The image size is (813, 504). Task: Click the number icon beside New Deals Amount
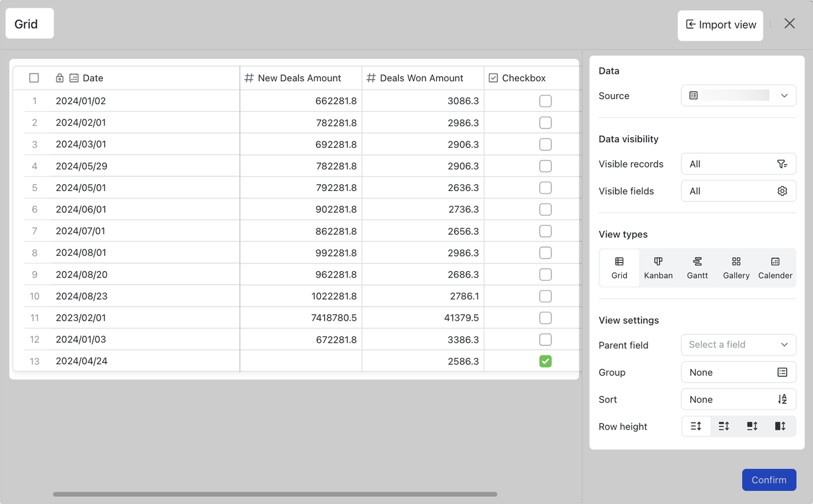(249, 78)
